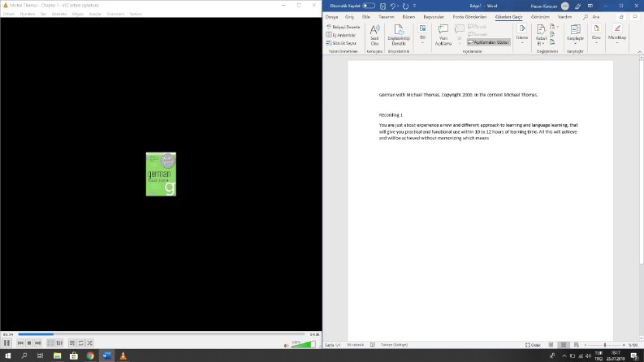Open Mürekkep ink dropdown

[617, 35]
